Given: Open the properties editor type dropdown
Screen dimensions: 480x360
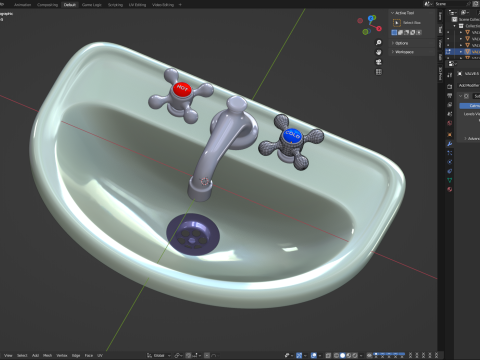Looking at the screenshot, I should 452,64.
